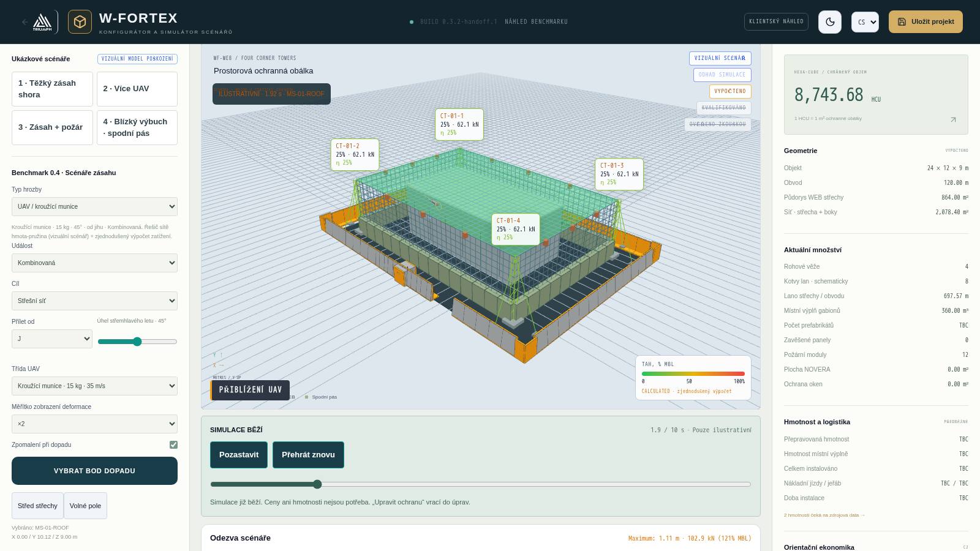This screenshot has width=980, height=551.
Task: Click Odhad simulace badge
Action: (x=722, y=75)
